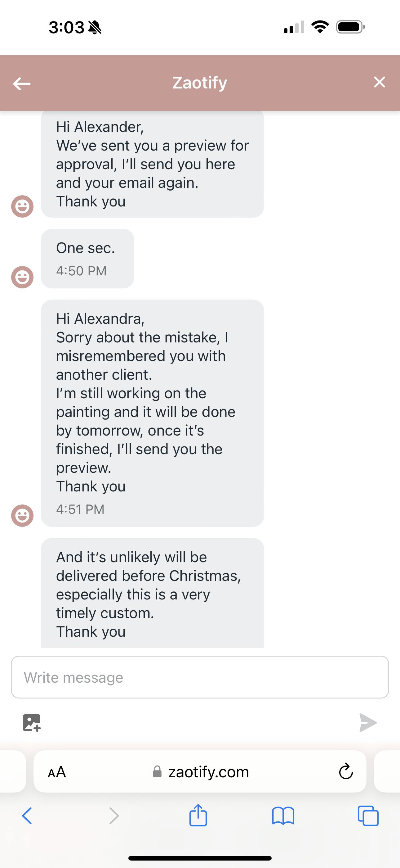Tap the "delivered before Christmas" message bubble
This screenshot has width=400, height=868.
tap(152, 593)
